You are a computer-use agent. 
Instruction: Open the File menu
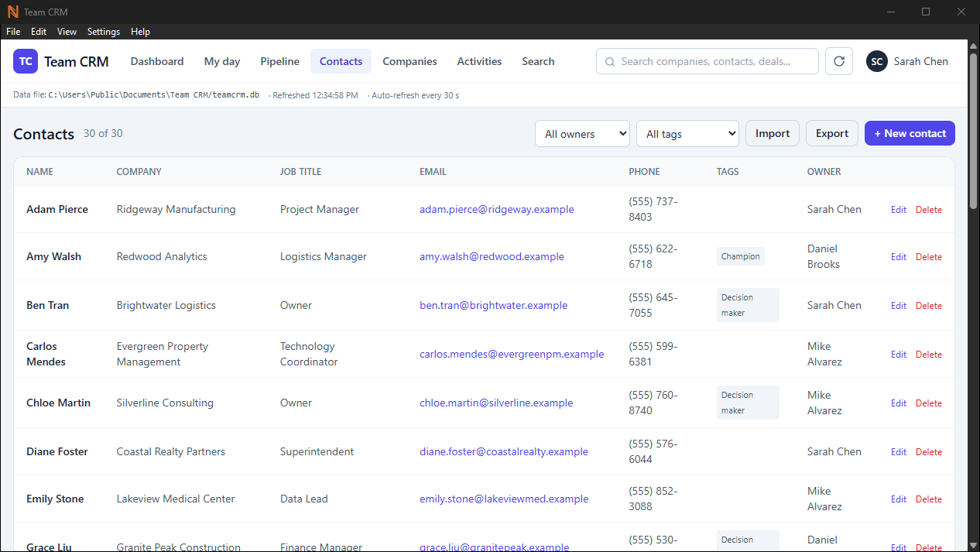click(13, 32)
